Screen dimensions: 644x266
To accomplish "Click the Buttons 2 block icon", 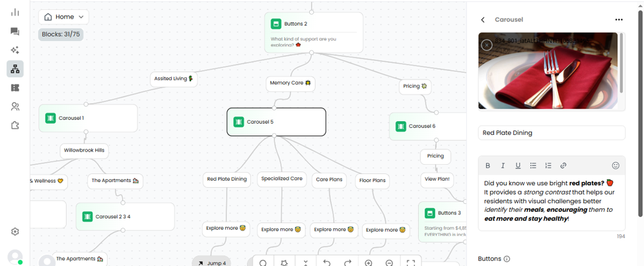I will click(x=276, y=24).
